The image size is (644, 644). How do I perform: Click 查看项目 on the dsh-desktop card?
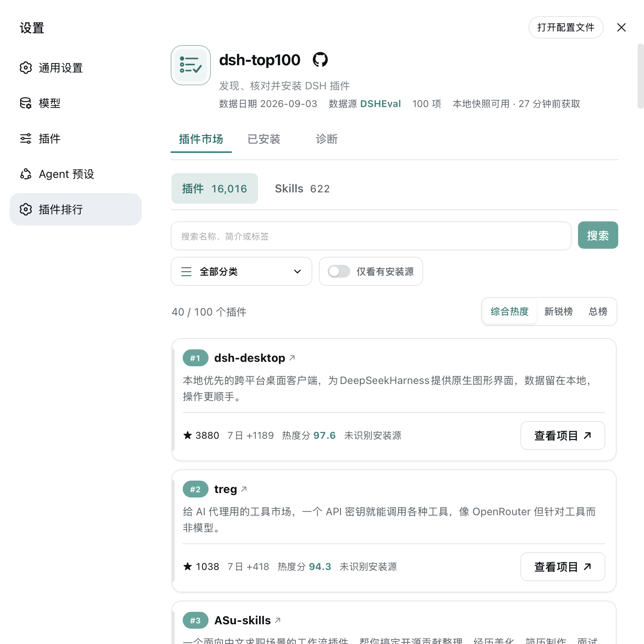[563, 436]
